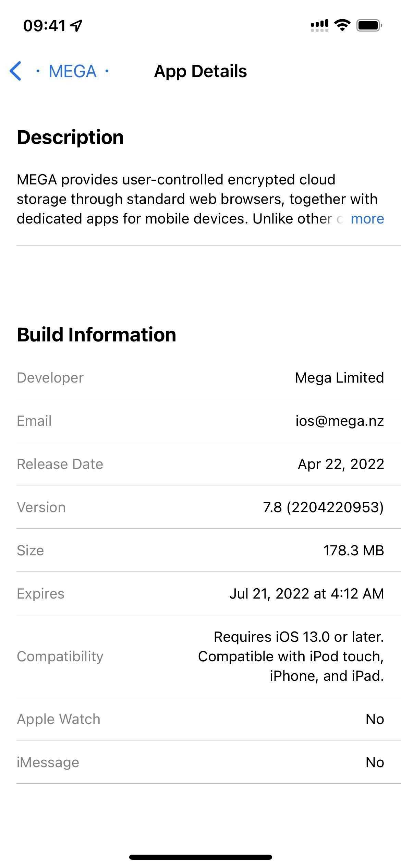Tap the App Details title
This screenshot has width=401, height=868.
click(x=200, y=71)
